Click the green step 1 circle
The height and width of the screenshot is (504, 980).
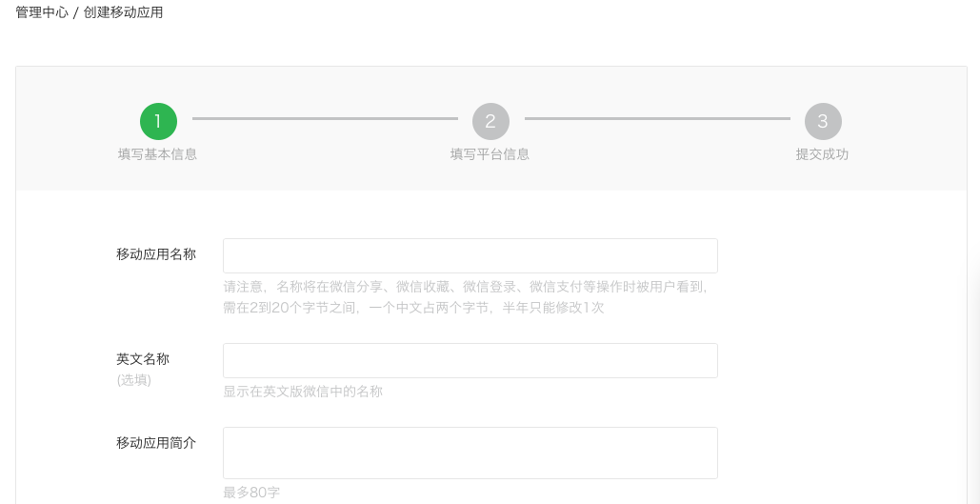coord(158,121)
